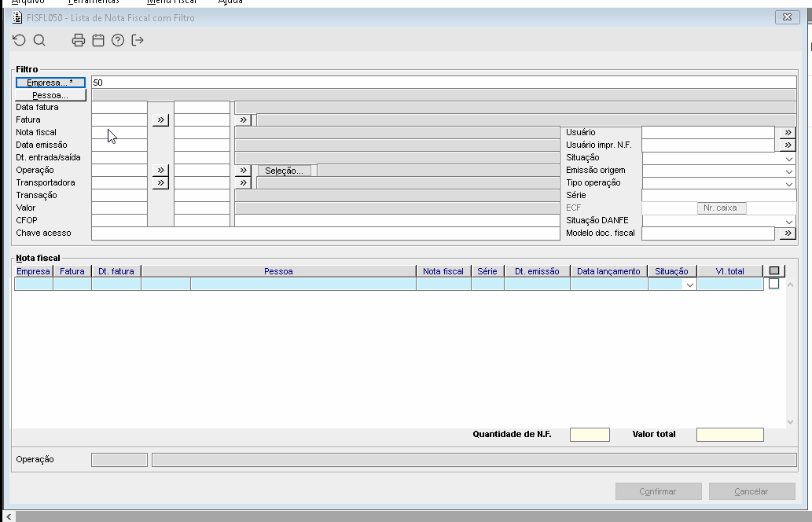Click the first lookup arrow in Transportadora row
The height and width of the screenshot is (522, 812).
point(160,183)
